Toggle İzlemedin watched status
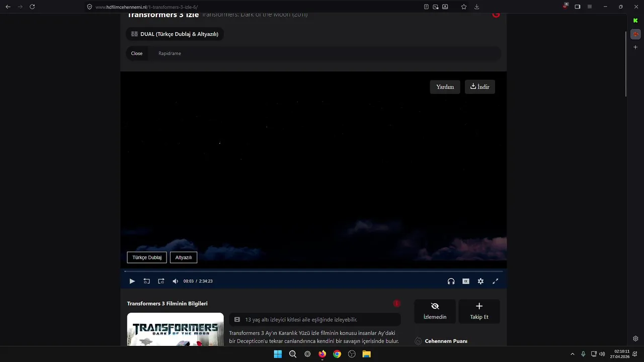 click(x=435, y=311)
